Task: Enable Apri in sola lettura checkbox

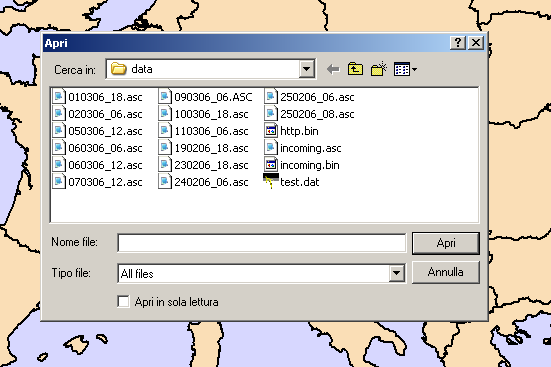Action: pos(123,302)
